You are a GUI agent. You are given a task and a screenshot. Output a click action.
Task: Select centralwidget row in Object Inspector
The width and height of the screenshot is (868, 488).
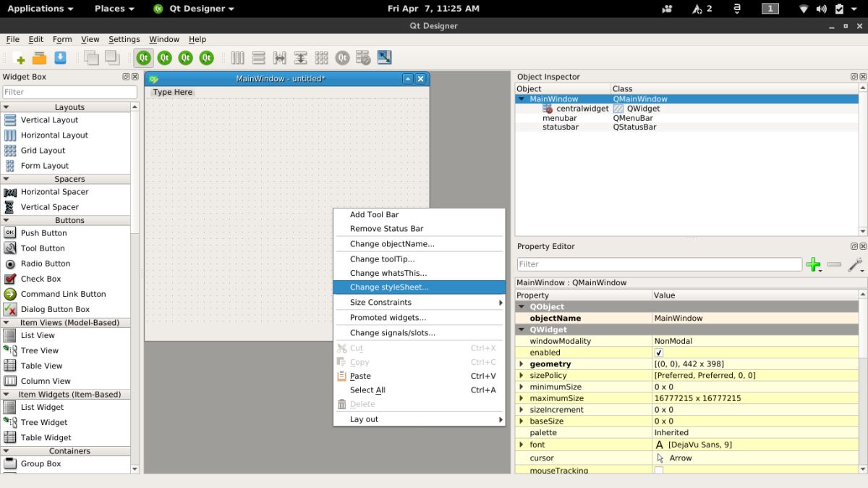click(687, 109)
